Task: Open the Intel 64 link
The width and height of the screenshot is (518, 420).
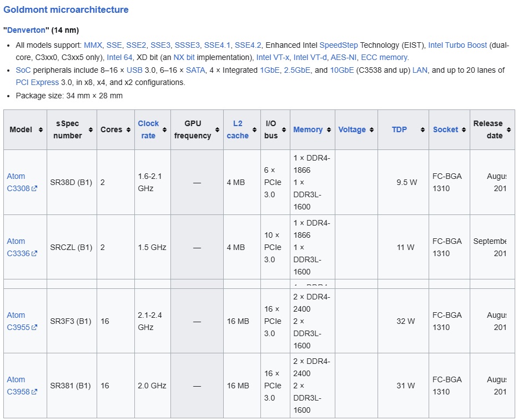Action: click(119, 57)
